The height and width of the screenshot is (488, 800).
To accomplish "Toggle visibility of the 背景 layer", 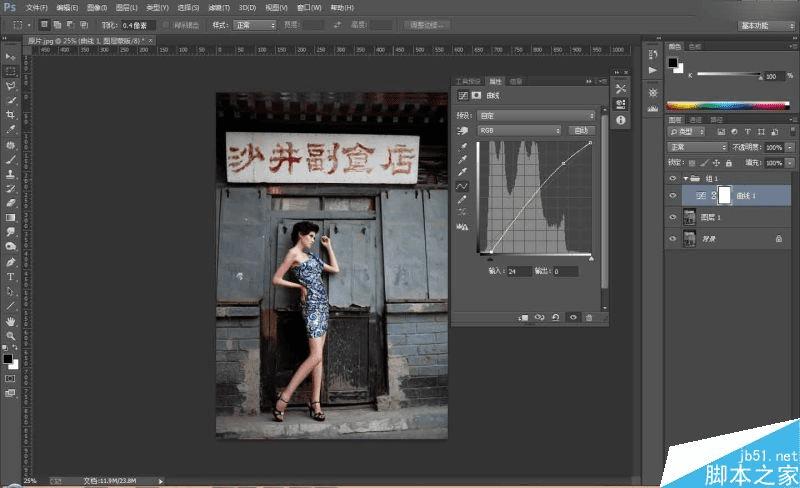I will (672, 239).
